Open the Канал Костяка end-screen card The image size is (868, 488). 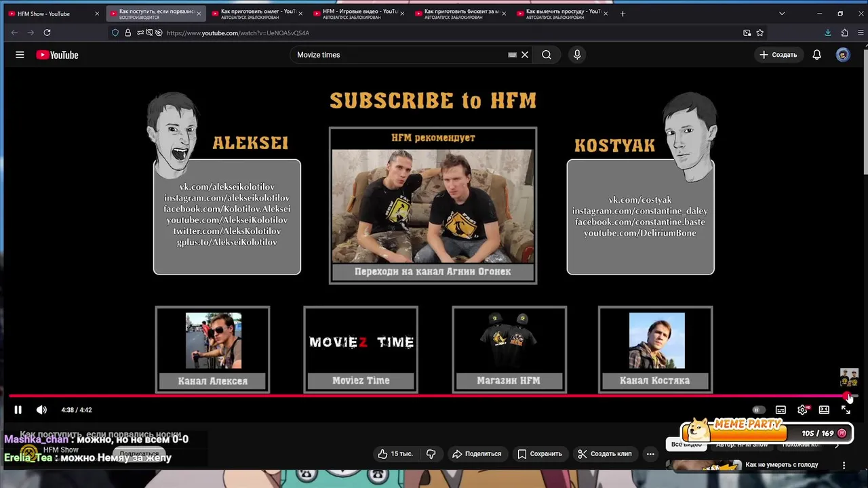656,350
